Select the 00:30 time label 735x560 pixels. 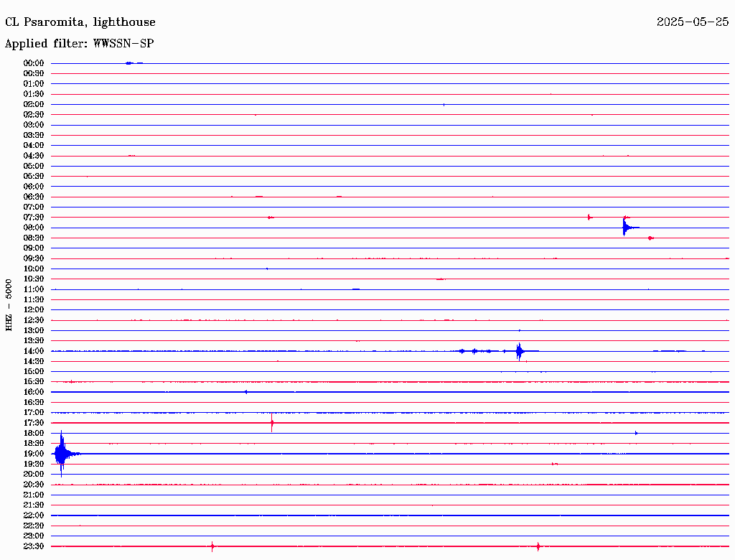[34, 74]
